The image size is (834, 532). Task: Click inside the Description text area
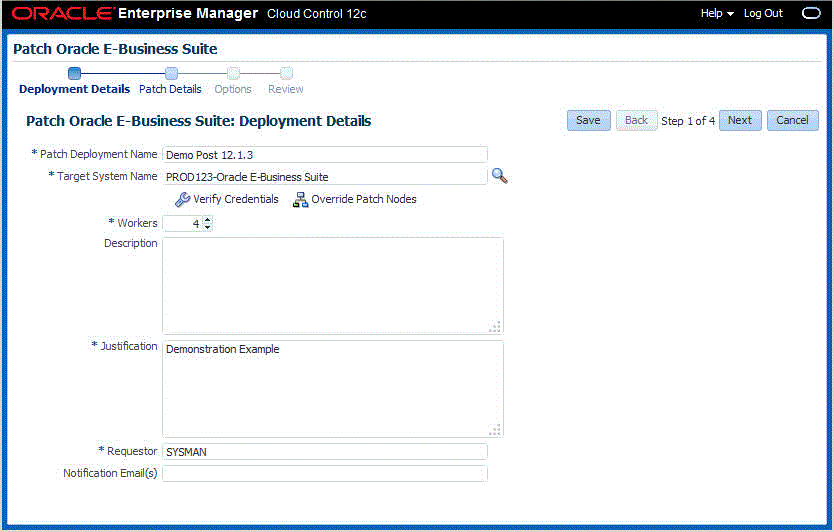[x=332, y=285]
